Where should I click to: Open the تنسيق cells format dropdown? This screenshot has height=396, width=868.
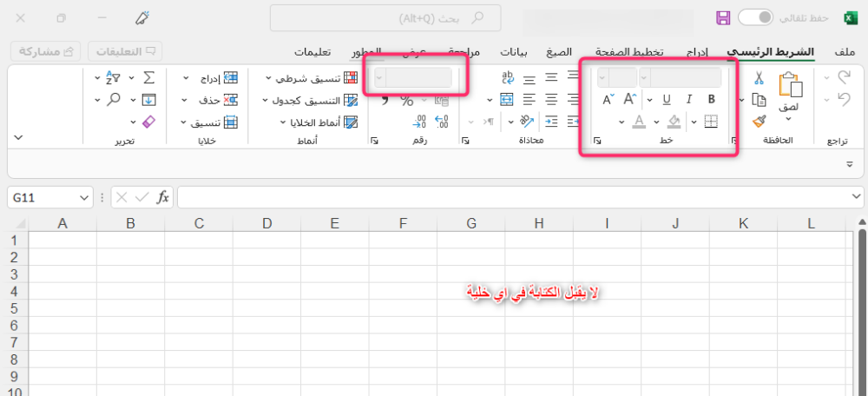(210, 122)
